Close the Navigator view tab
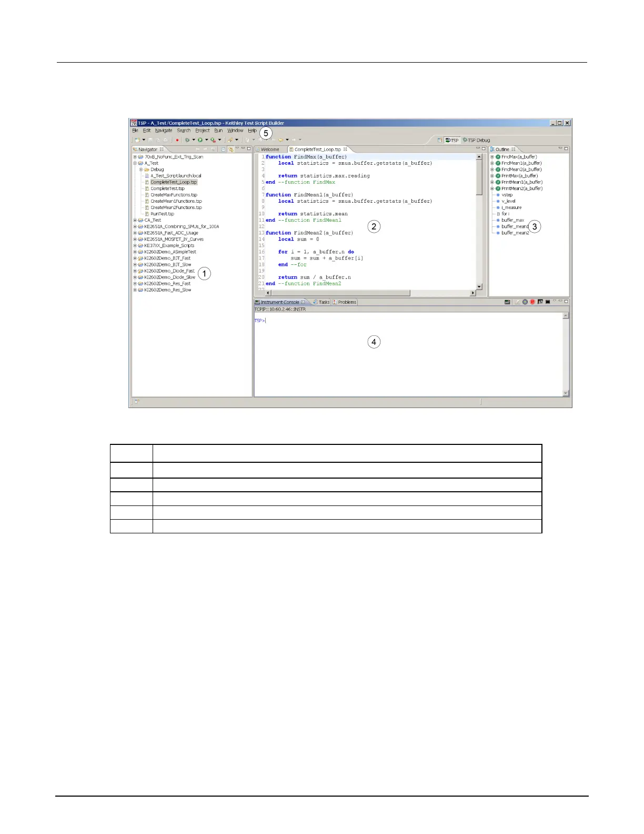Viewport: 644px width, 834px height. pos(162,149)
